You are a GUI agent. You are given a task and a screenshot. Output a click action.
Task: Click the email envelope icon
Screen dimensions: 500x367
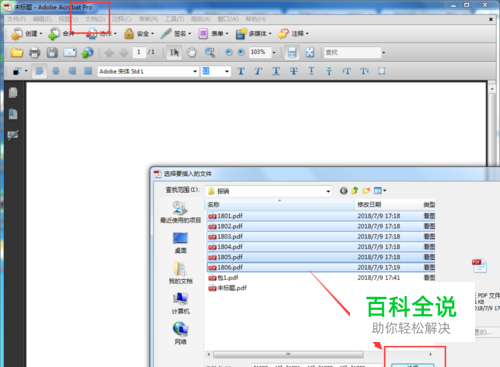pyautogui.click(x=70, y=53)
